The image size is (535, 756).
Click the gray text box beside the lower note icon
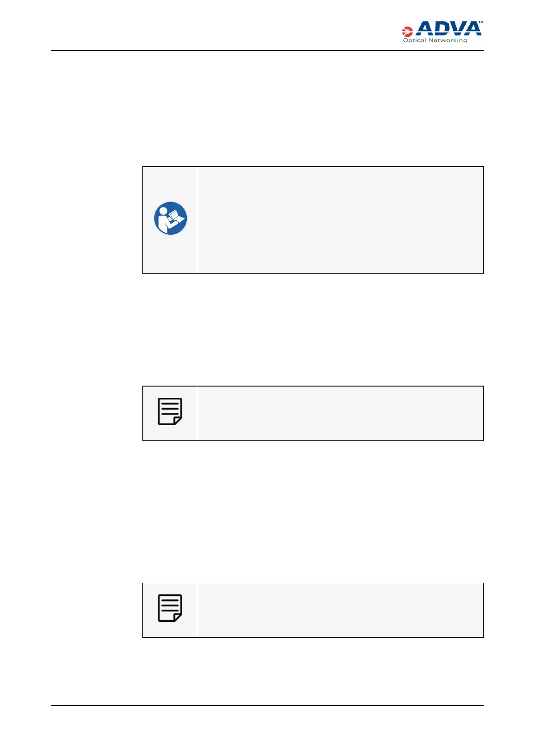click(x=340, y=610)
